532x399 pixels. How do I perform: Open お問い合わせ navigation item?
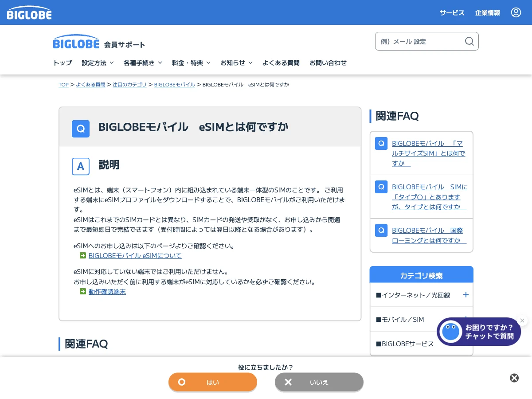[x=328, y=63]
